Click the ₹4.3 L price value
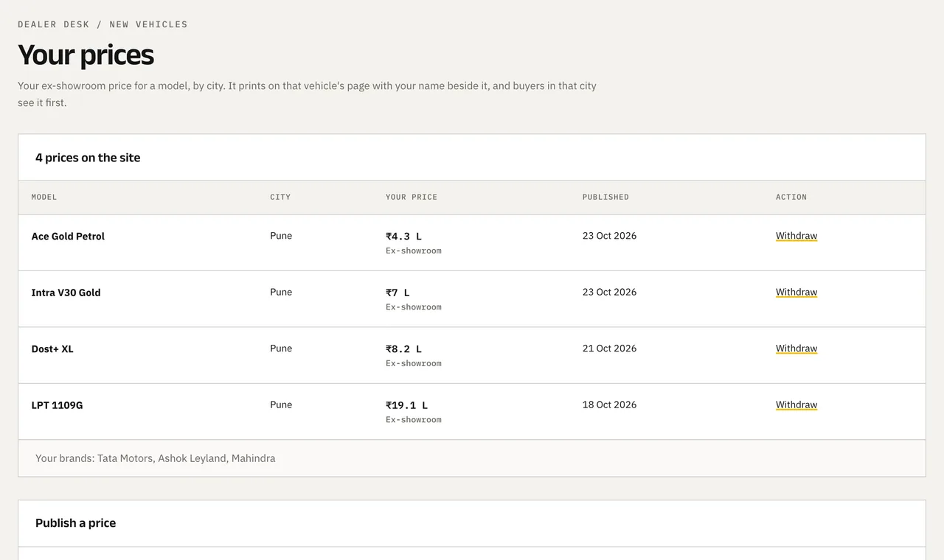The width and height of the screenshot is (944, 560). [x=403, y=237]
